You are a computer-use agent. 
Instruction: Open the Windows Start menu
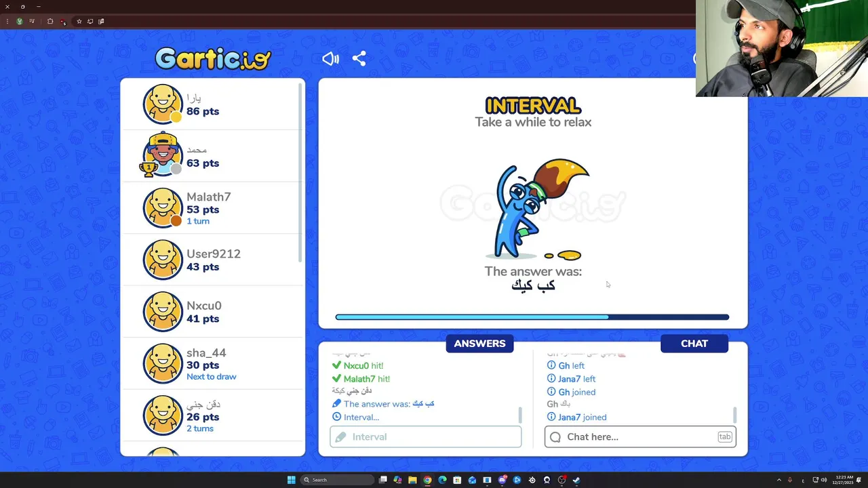(x=291, y=480)
